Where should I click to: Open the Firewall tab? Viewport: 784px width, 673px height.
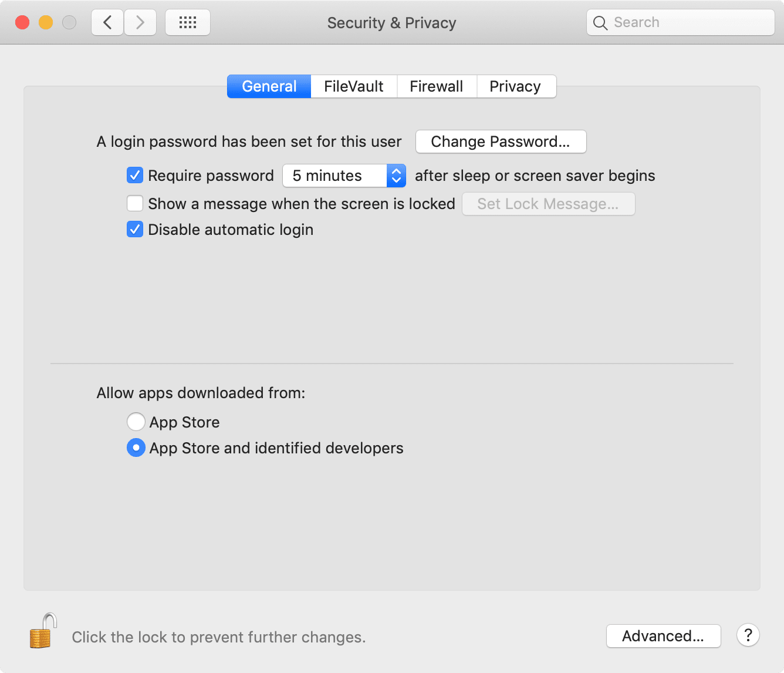coord(437,86)
